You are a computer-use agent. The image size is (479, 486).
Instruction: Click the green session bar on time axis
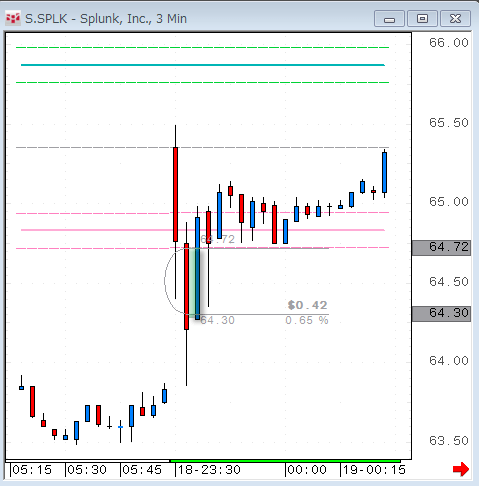pos(285,461)
